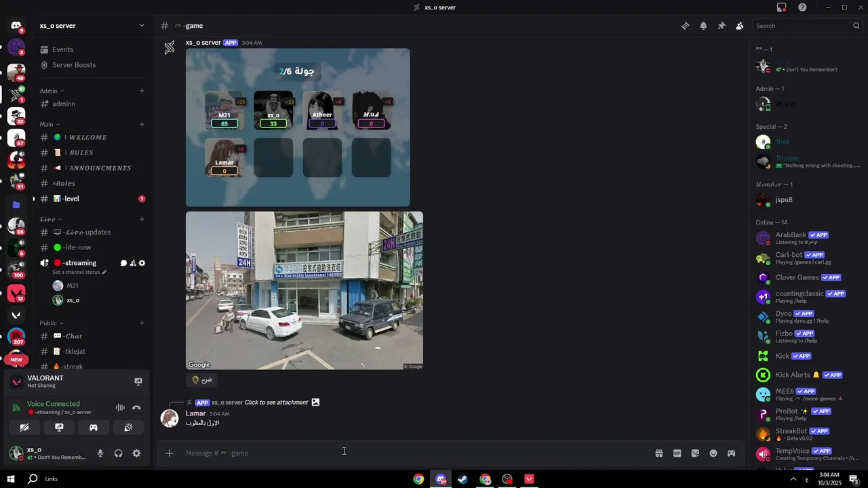The height and width of the screenshot is (488, 868).
Task: Toggle headphone deafen in user panel
Action: (x=119, y=453)
